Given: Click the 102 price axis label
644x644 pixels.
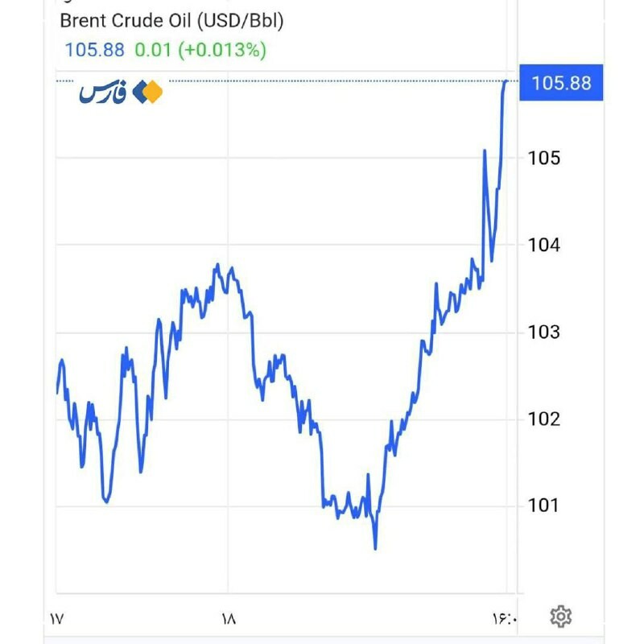Looking at the screenshot, I should (543, 419).
